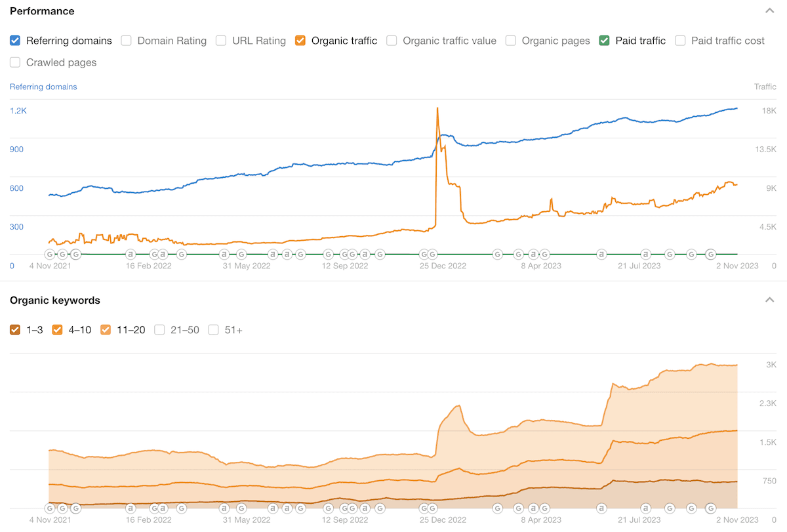Collapse the Organic keywords section
This screenshot has width=787, height=532.
(769, 300)
